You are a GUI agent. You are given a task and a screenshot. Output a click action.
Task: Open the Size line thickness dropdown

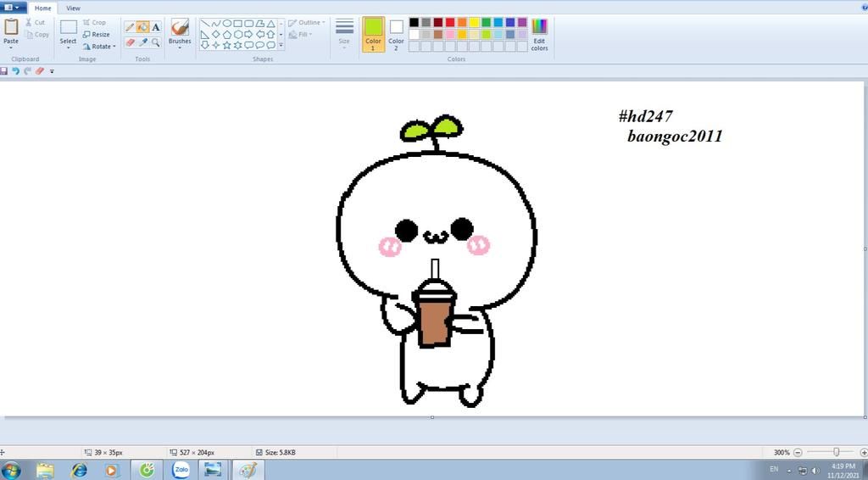pos(344,34)
